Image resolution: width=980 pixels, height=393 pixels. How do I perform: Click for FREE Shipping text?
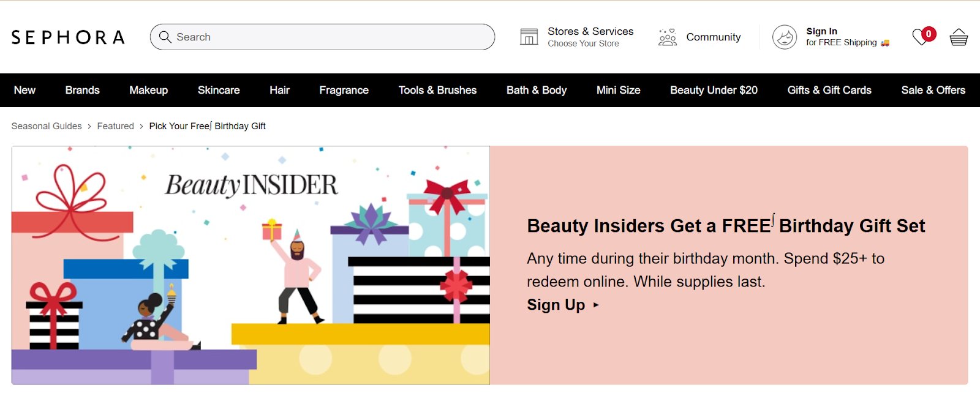pyautogui.click(x=841, y=43)
